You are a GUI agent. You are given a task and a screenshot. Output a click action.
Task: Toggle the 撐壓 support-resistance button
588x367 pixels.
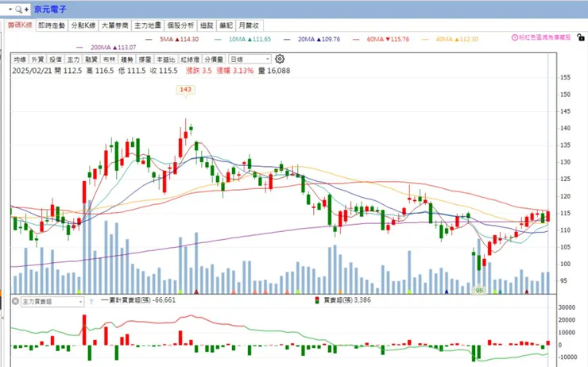click(145, 60)
